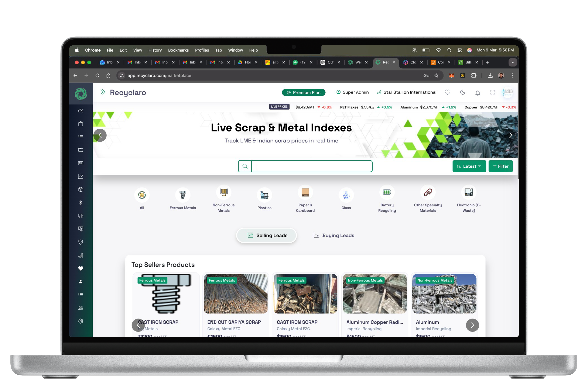Screen dimensions: 588x382
Task: Open the truck shipping icon in sidebar
Action: tap(81, 216)
